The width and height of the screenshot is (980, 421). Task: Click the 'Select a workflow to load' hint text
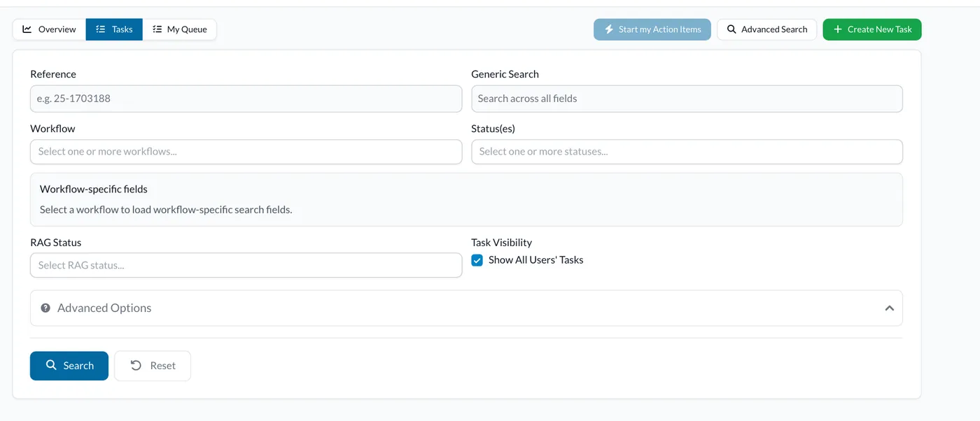pos(166,210)
